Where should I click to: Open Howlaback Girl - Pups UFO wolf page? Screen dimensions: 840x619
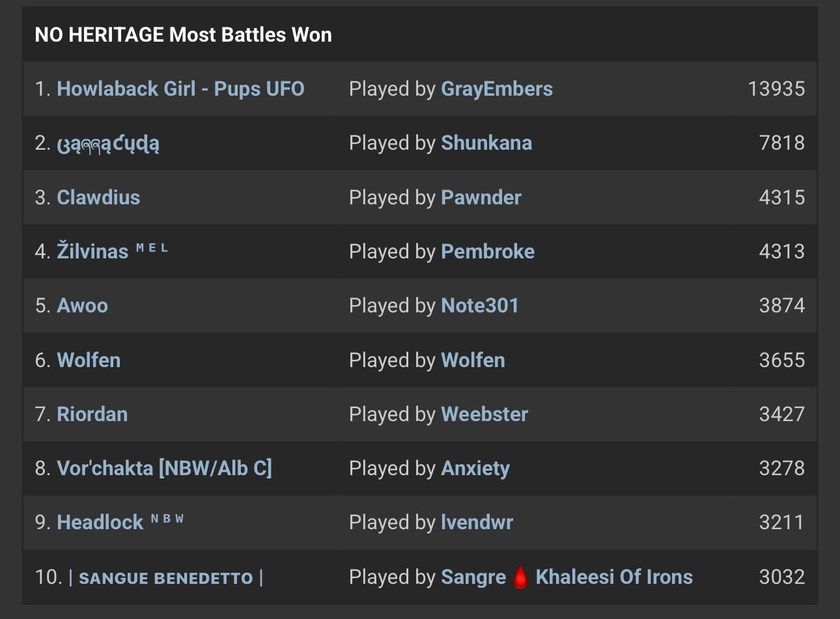(x=180, y=89)
